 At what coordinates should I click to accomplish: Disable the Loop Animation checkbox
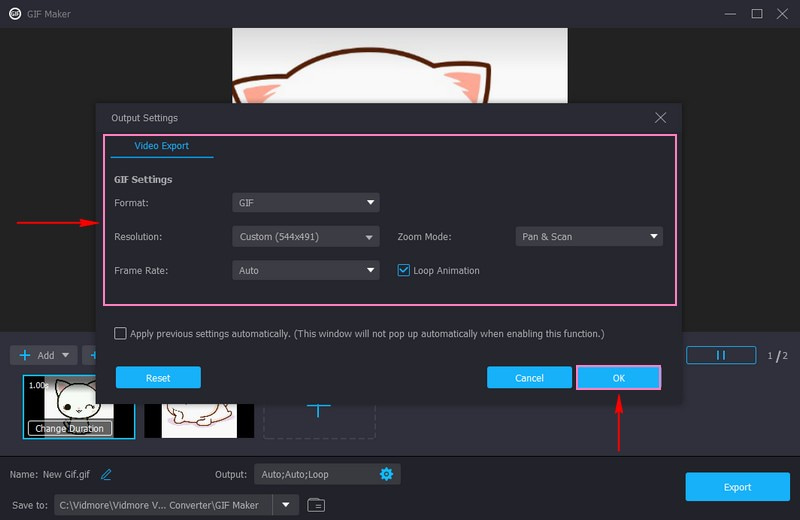(x=404, y=270)
